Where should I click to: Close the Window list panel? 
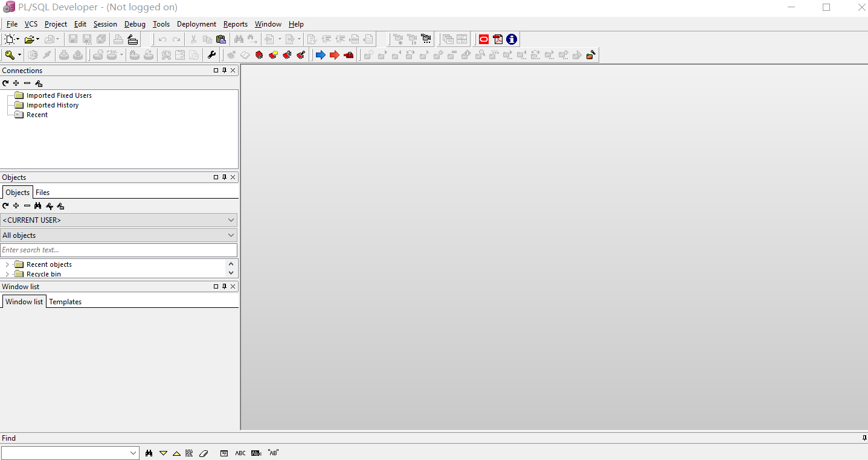pyautogui.click(x=233, y=287)
